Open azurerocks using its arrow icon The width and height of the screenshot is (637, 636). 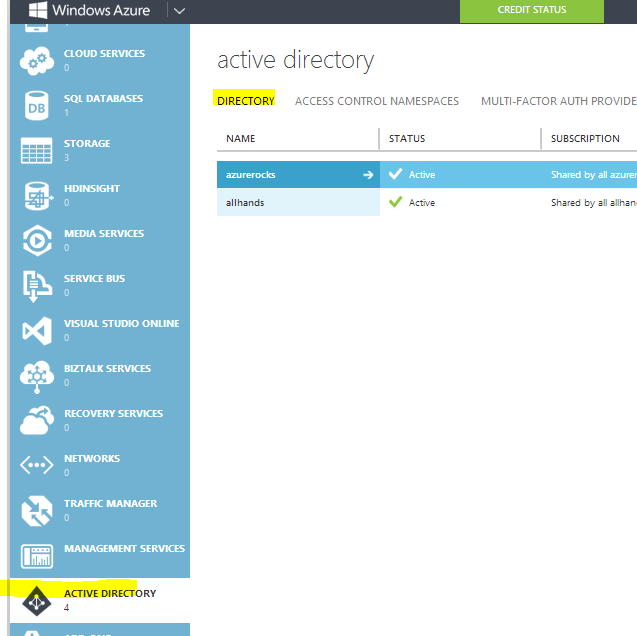[368, 175]
